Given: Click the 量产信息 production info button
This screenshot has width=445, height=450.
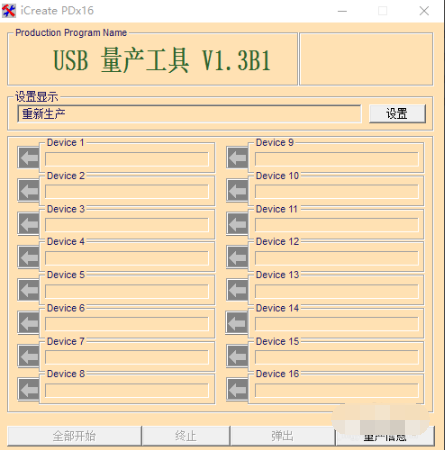Looking at the screenshot, I should pyautogui.click(x=385, y=436).
